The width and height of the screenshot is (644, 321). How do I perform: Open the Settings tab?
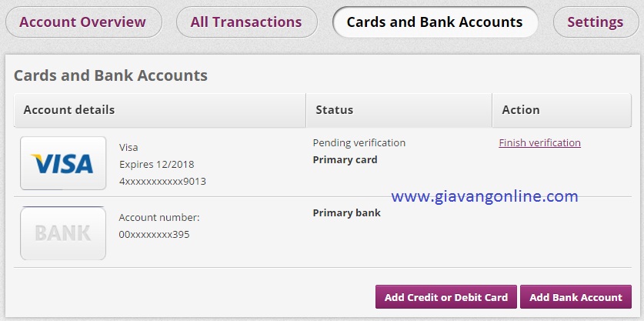[x=596, y=22]
